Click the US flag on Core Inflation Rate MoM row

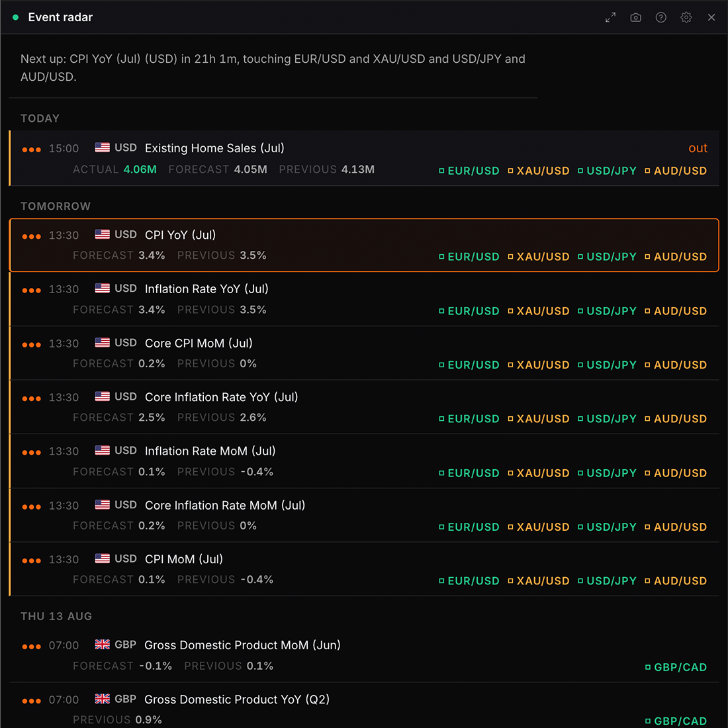(102, 505)
